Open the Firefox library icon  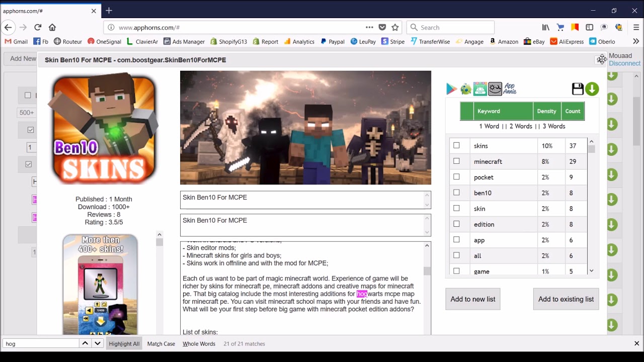pos(545,27)
